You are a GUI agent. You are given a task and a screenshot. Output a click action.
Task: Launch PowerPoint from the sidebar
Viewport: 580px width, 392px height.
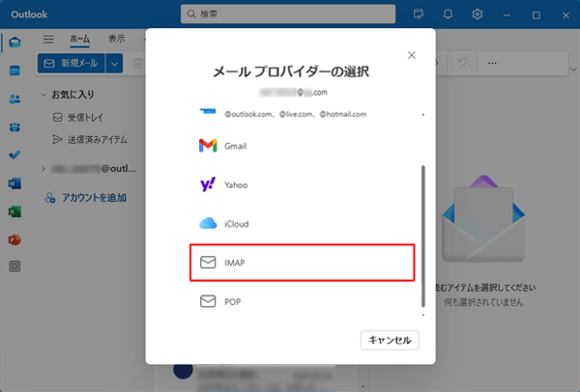[14, 239]
